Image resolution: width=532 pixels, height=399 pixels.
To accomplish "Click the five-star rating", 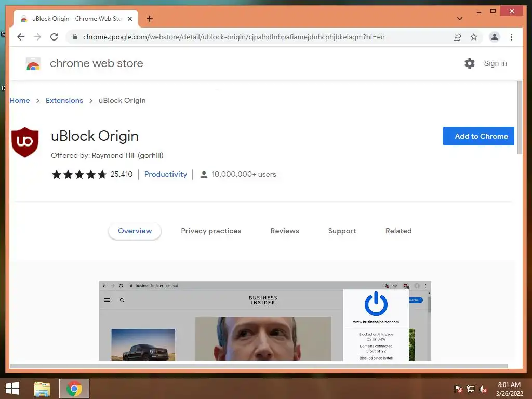I will 79,175.
